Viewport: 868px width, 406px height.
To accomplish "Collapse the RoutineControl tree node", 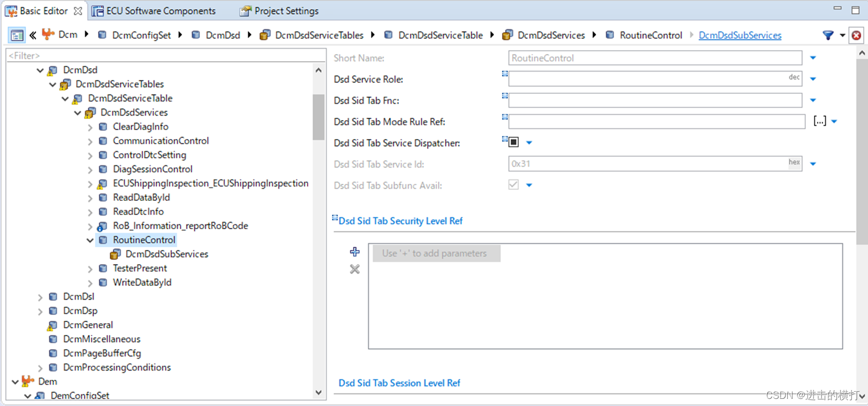I will tap(90, 240).
